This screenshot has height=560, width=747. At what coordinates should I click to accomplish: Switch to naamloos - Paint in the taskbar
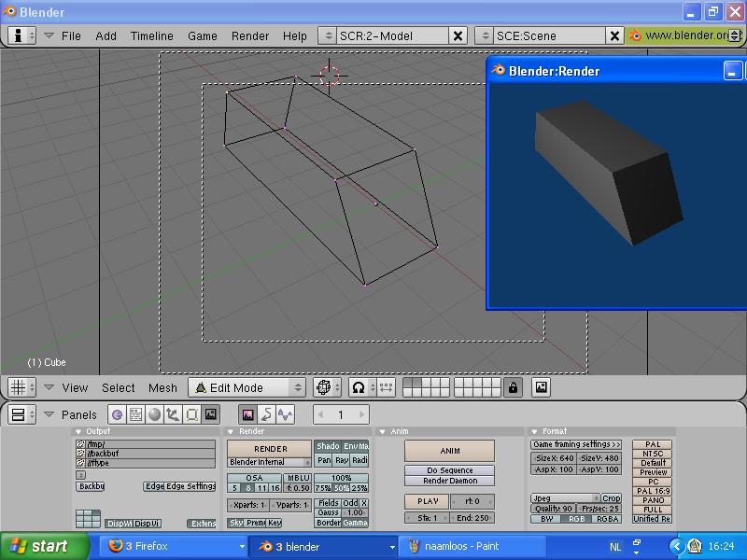pyautogui.click(x=472, y=546)
